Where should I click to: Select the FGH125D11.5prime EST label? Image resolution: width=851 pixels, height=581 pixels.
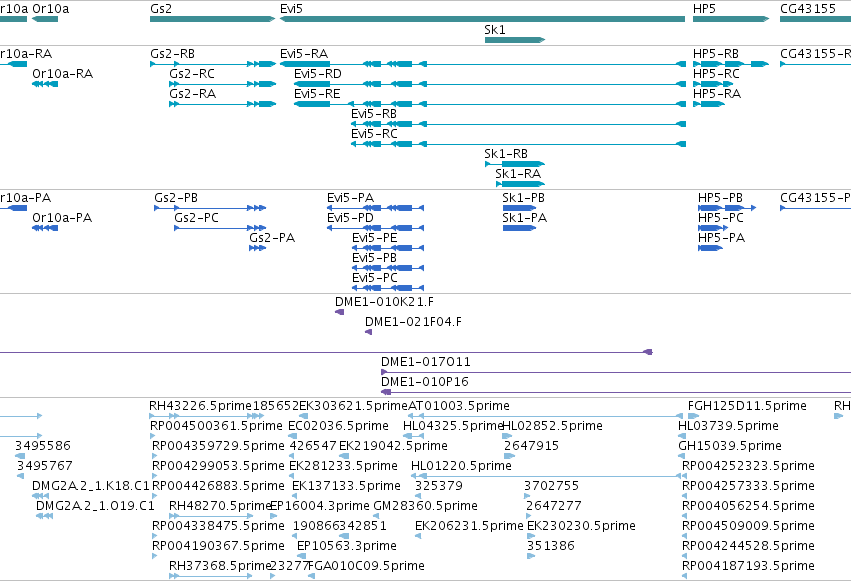pos(747,406)
